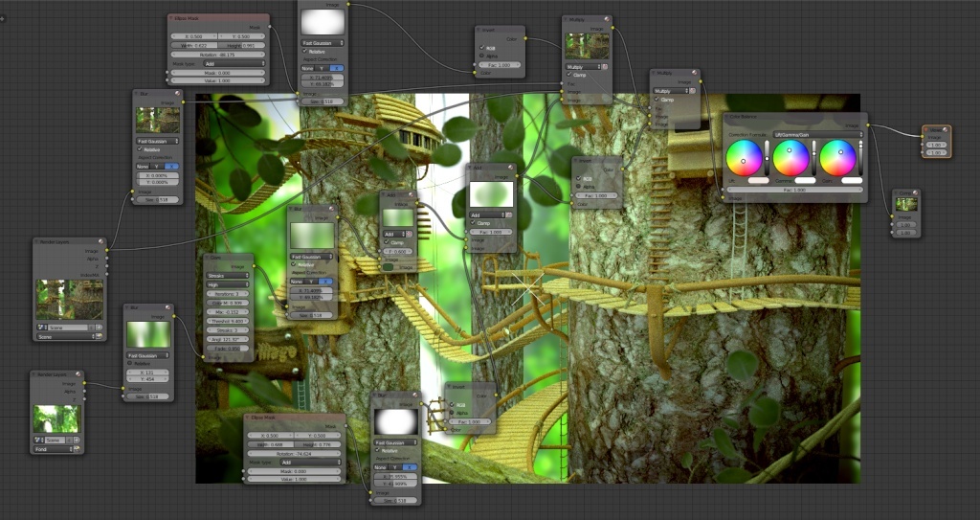Open blend type dropdown on forest-thumbnail Multiply node
This screenshot has height=520, width=980.
tap(583, 67)
